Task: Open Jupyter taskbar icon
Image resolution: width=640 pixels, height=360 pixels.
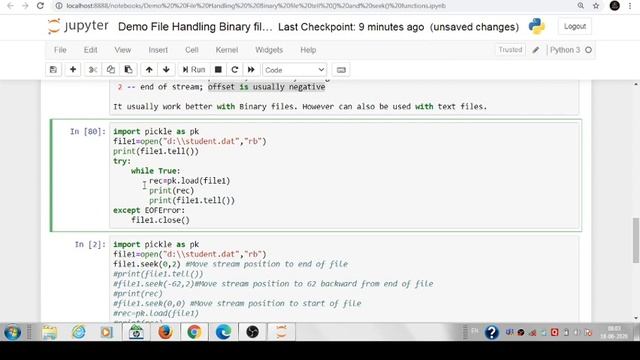Action: (281, 332)
